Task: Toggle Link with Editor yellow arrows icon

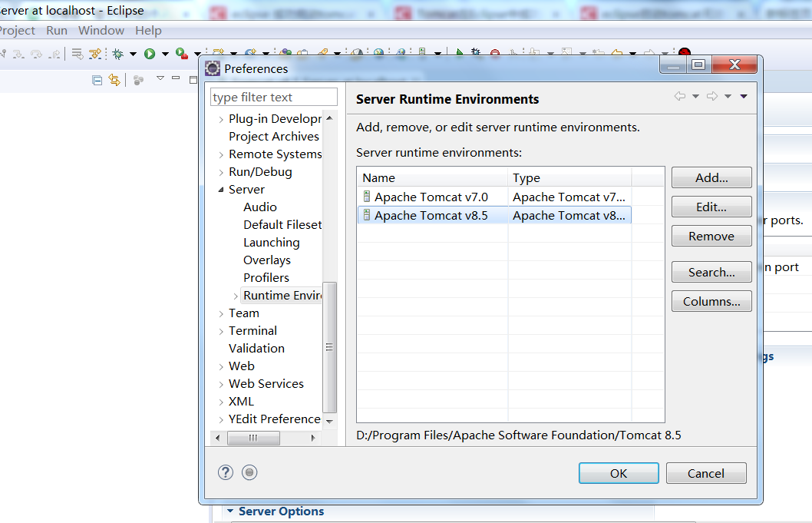Action: point(114,80)
